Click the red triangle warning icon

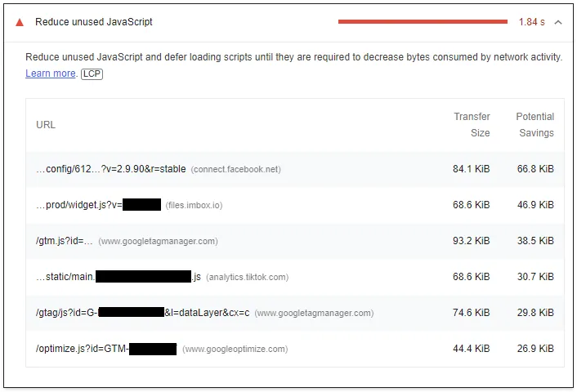(20, 22)
